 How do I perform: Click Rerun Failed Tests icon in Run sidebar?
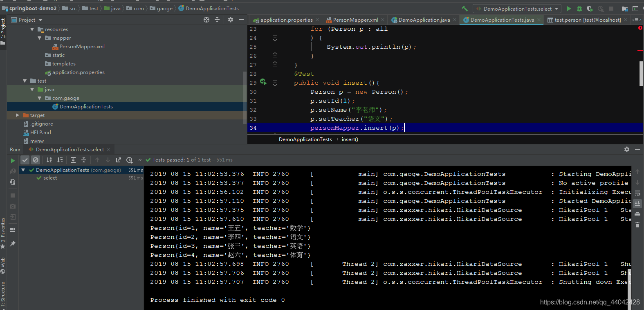[13, 171]
